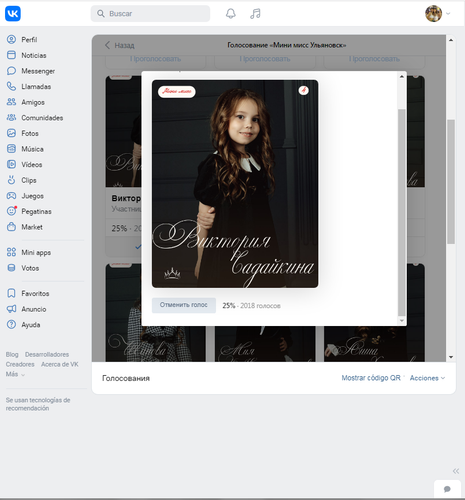465x500 pixels.
Task: Click the Juegos gamepad icon
Action: coord(11,196)
